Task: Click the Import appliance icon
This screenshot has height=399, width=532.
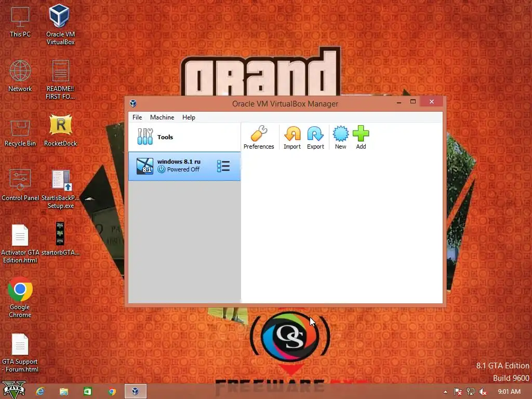Action: click(292, 137)
